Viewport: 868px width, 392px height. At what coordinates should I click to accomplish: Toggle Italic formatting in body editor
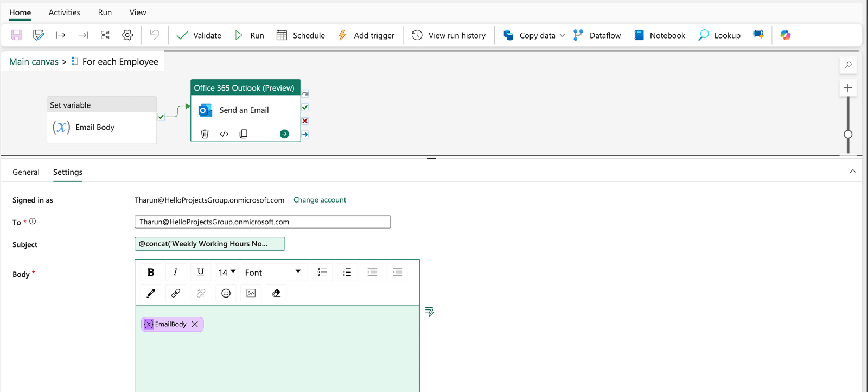pyautogui.click(x=176, y=272)
